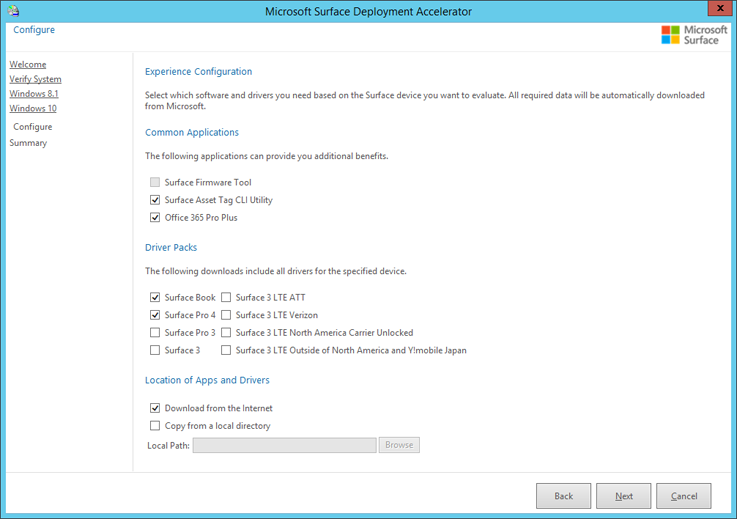The height and width of the screenshot is (519, 737).
Task: Uncheck the Surface Pro 4 driver pack
Action: tap(155, 315)
